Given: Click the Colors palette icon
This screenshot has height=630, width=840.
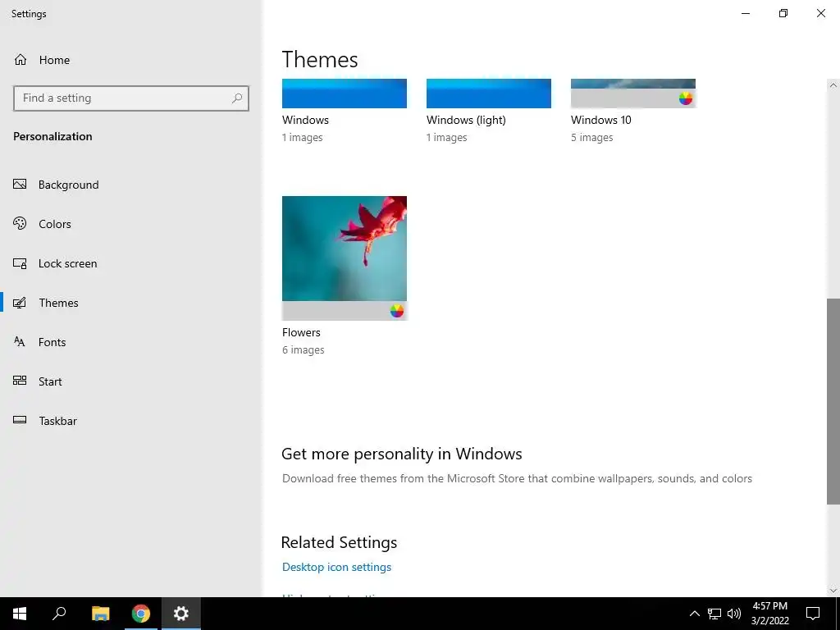Looking at the screenshot, I should tap(20, 223).
